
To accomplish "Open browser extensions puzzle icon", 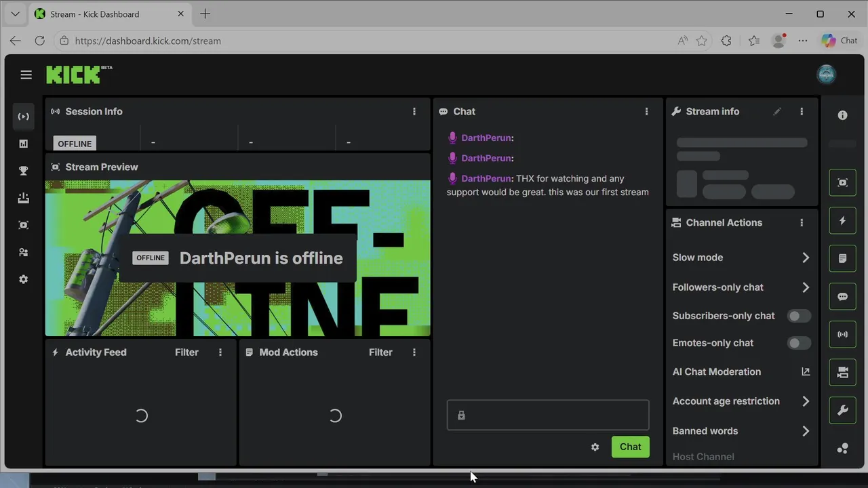I will (726, 41).
